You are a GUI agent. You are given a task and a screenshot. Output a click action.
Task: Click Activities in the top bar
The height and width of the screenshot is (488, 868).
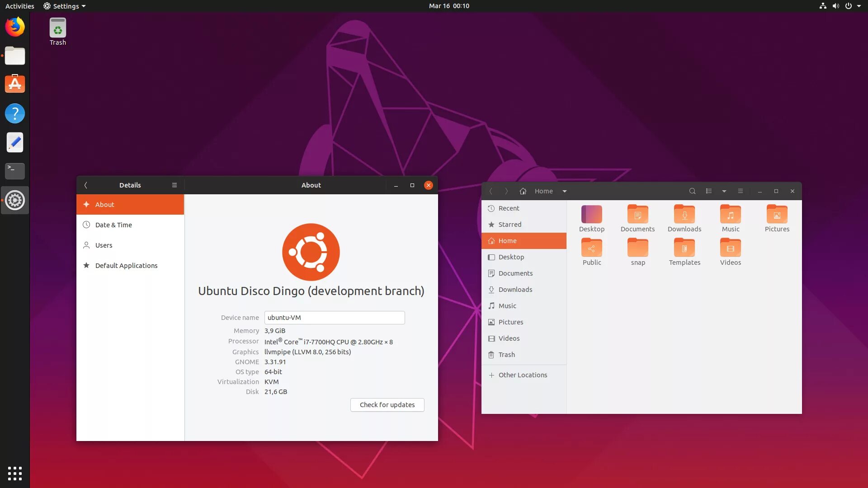pos(19,6)
